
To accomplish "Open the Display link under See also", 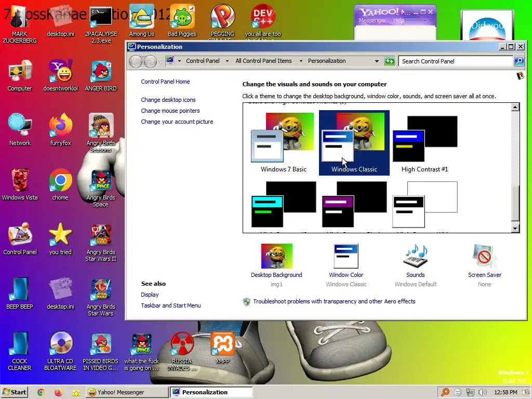I will (150, 295).
